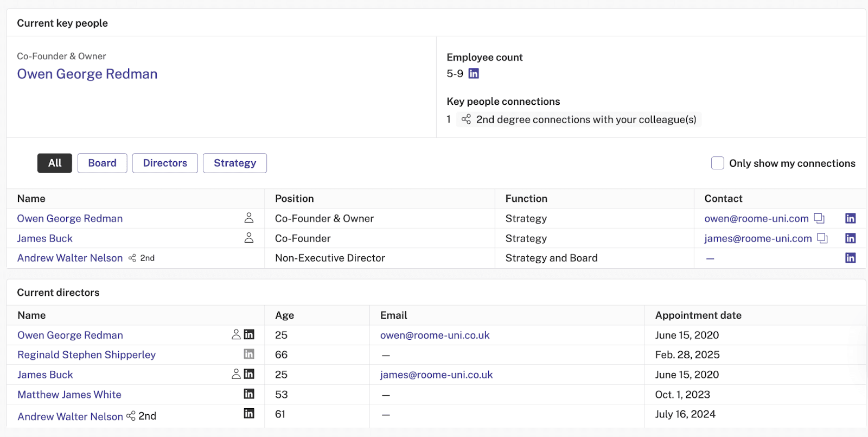Click person icon in Owen George Redman key people row
868x437 pixels.
(x=249, y=218)
